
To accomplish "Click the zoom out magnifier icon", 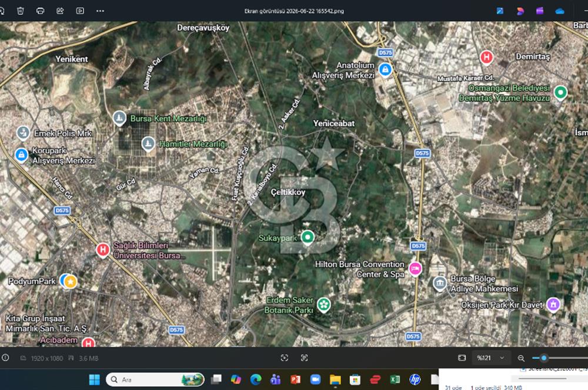I will pos(521,358).
